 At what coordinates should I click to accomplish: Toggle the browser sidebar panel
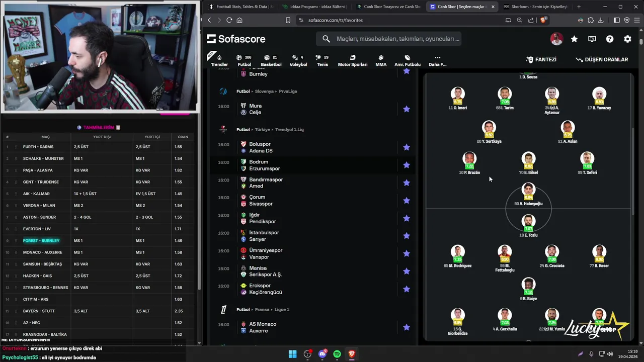click(x=617, y=20)
